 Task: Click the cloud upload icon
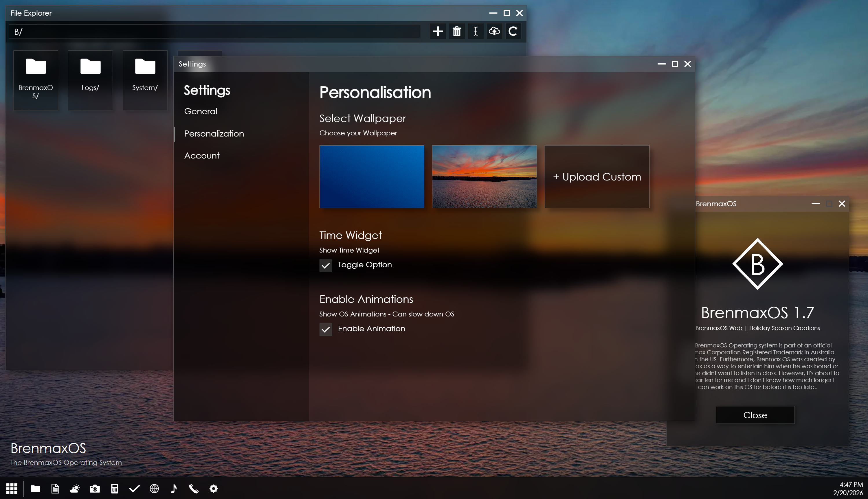[x=494, y=32]
